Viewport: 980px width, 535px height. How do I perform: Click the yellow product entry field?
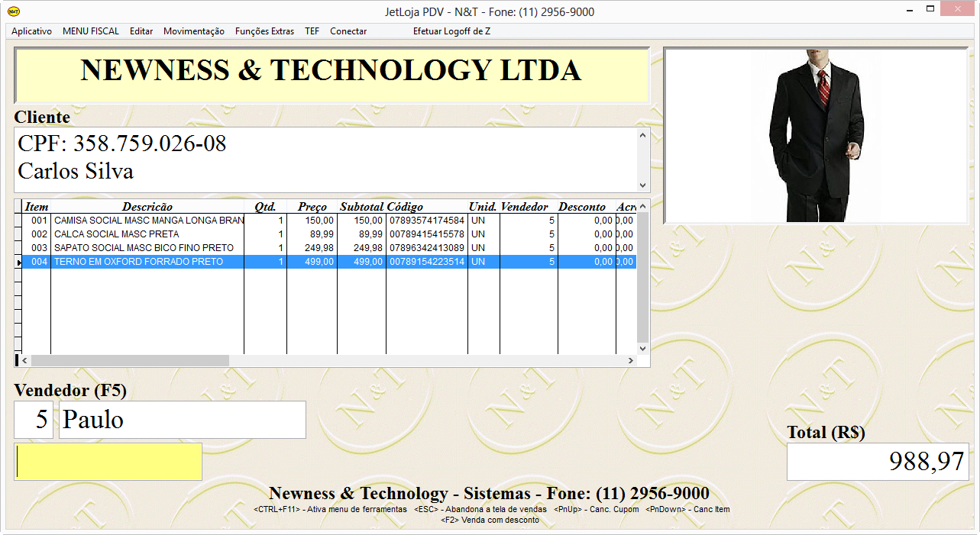108,462
